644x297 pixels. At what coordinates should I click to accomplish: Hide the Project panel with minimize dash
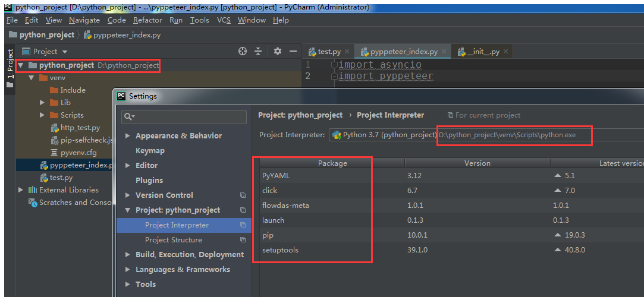(x=293, y=51)
